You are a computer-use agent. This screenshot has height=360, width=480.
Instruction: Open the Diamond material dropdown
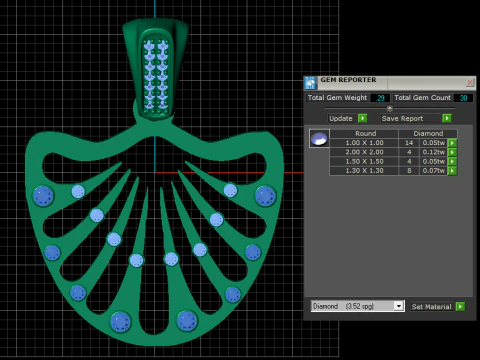[399, 306]
